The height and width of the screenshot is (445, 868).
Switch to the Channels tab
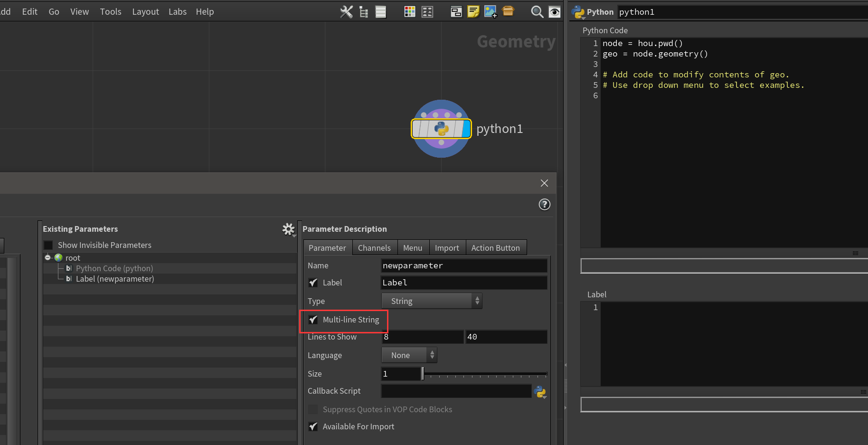[375, 248]
